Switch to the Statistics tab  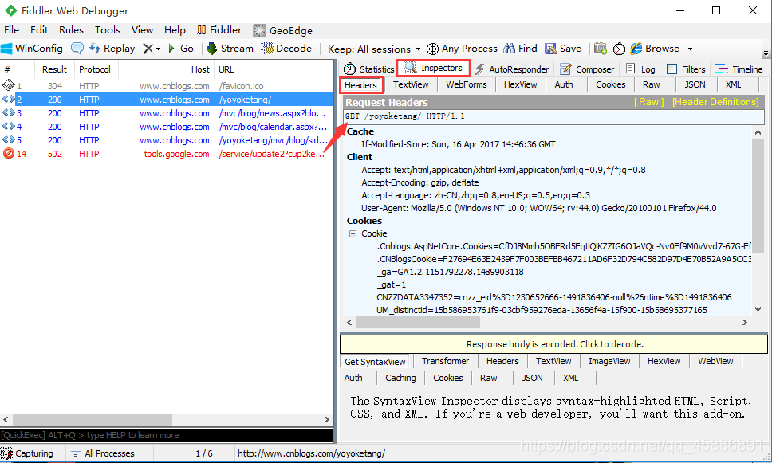(369, 69)
